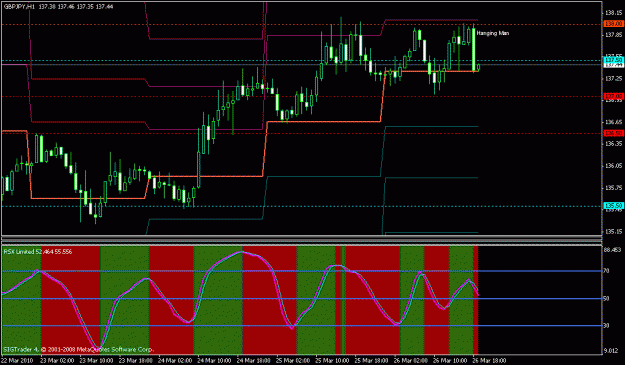Click the 26 Mar 10:00 time label
The image size is (625, 365).
coord(450,361)
